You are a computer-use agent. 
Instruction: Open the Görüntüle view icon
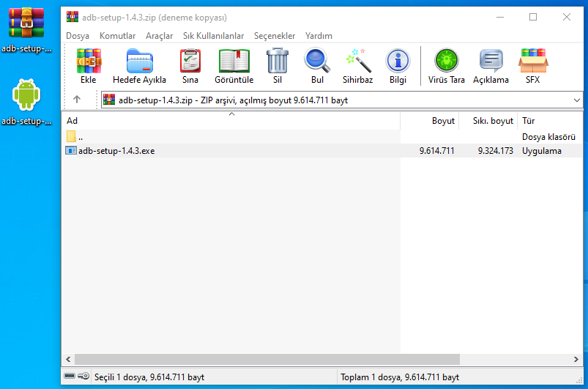pyautogui.click(x=234, y=61)
